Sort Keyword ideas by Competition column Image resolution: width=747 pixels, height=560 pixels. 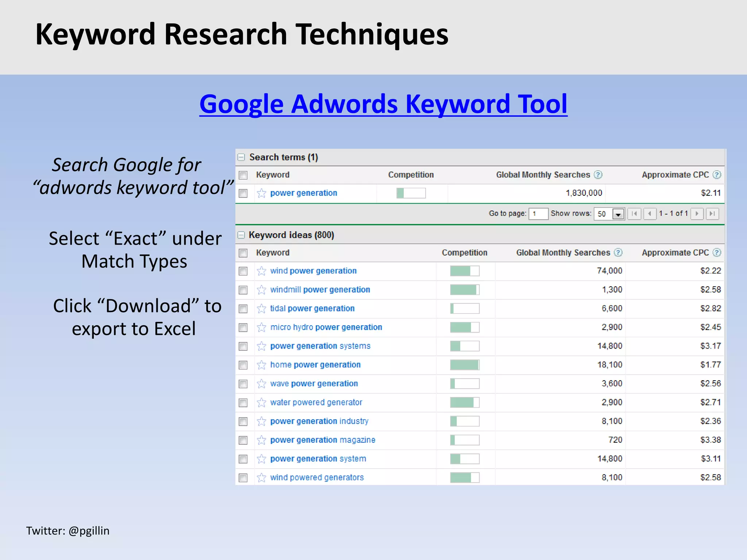pos(464,253)
